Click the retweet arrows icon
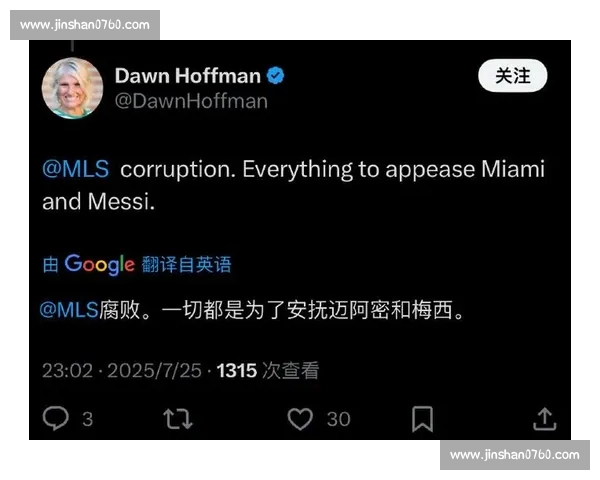 178,419
